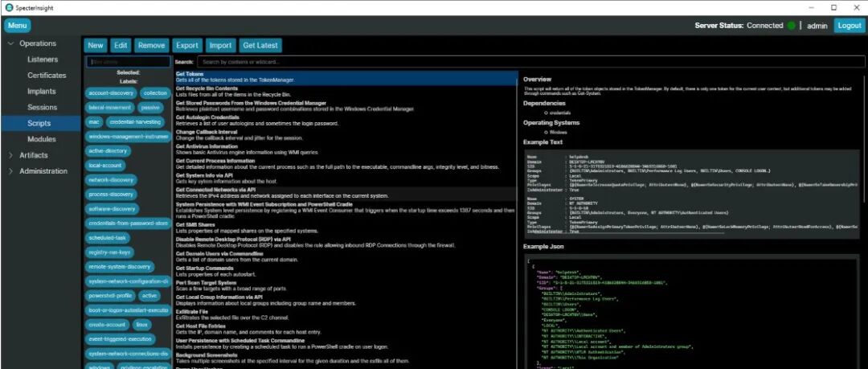
Task: Select the active label chip
Action: 149,296
